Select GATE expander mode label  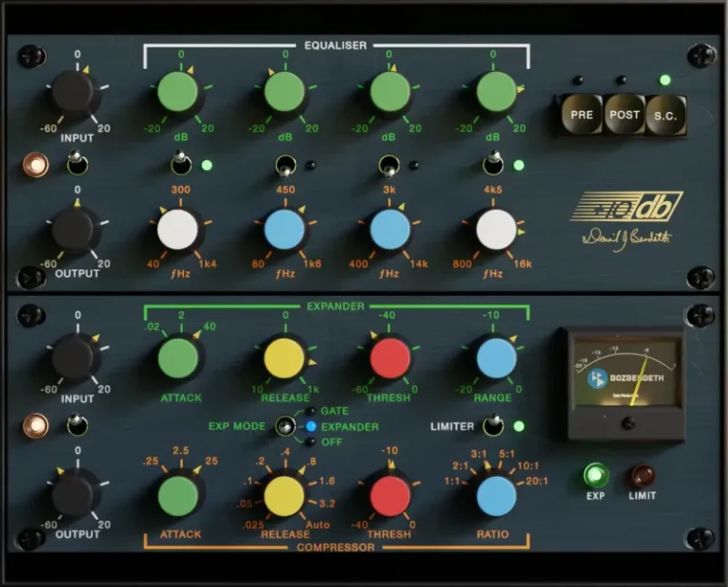(x=335, y=411)
